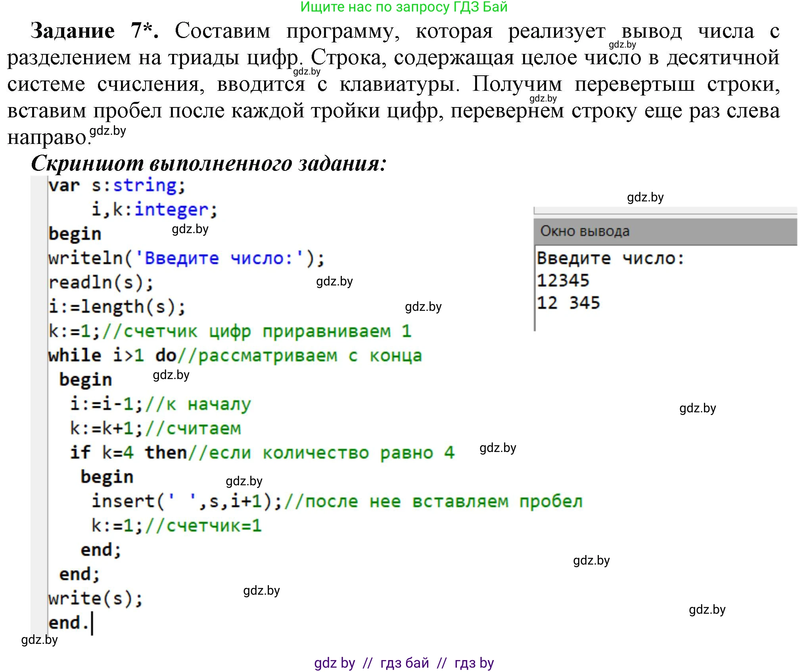The width and height of the screenshot is (809, 672).
Task: Click at the text cursor after 'end.'
Action: [92, 623]
